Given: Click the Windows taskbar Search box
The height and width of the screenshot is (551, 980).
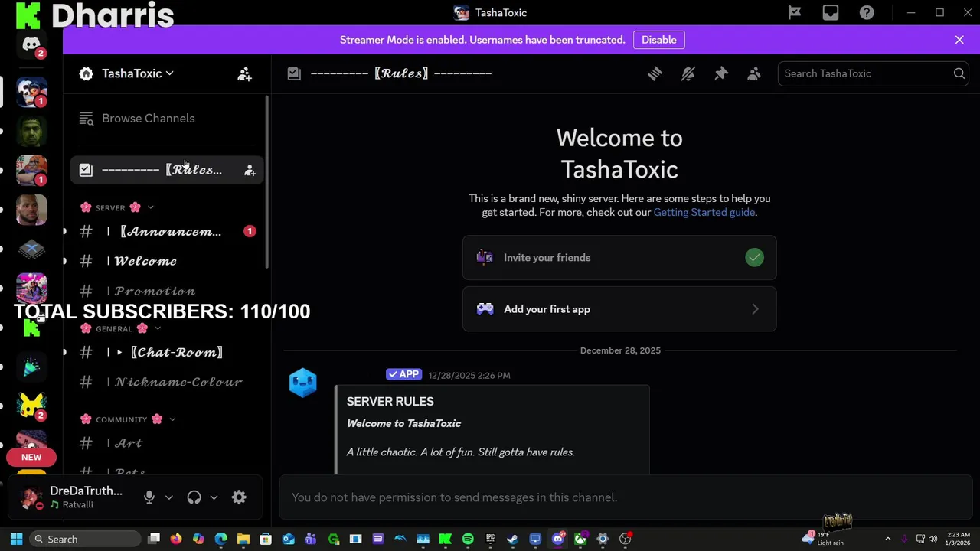Looking at the screenshot, I should pyautogui.click(x=87, y=539).
